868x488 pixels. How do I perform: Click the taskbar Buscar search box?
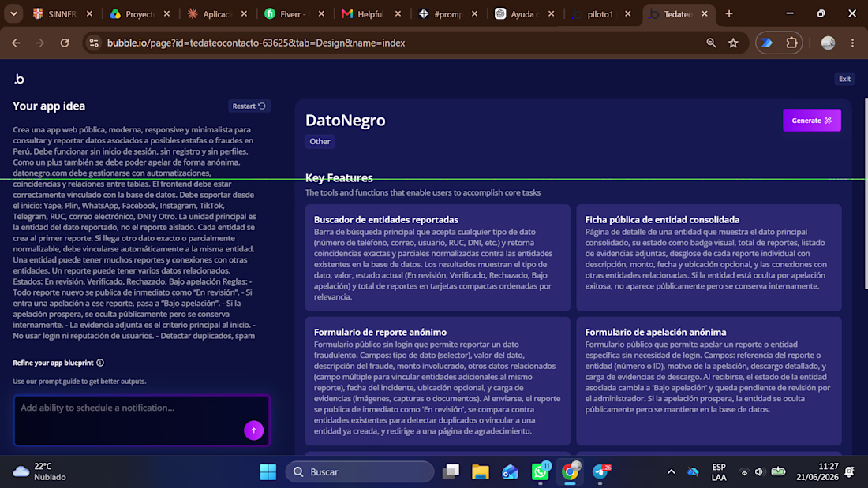pos(360,472)
